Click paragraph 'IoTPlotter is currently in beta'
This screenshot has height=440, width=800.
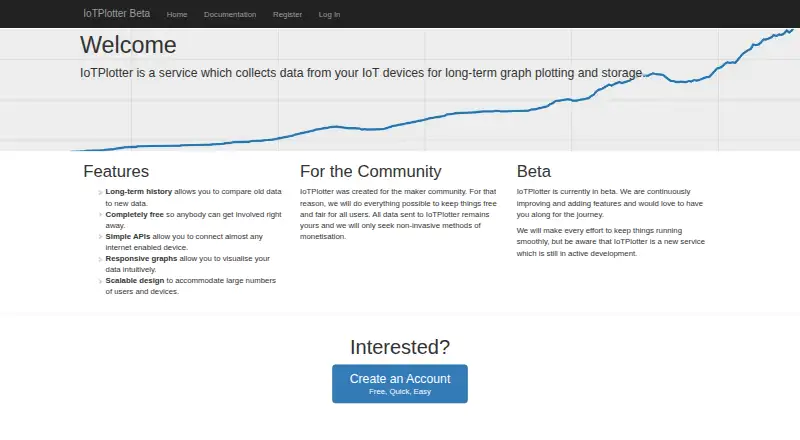610,203
